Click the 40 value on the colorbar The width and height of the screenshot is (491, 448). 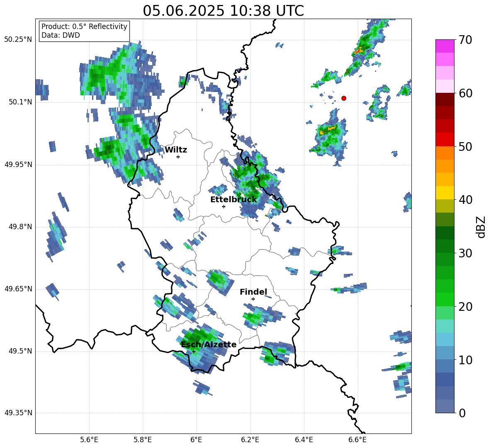click(x=465, y=200)
